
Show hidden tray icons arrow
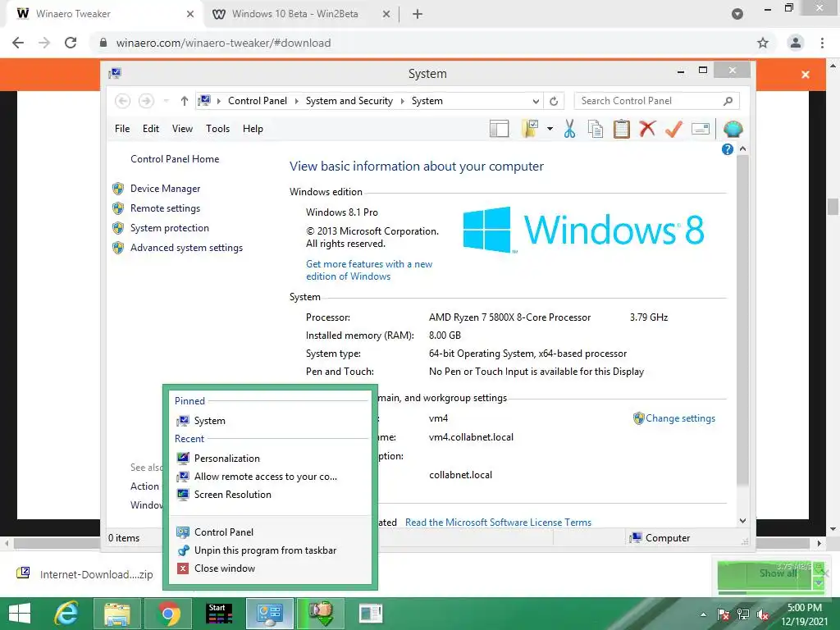[703, 614]
